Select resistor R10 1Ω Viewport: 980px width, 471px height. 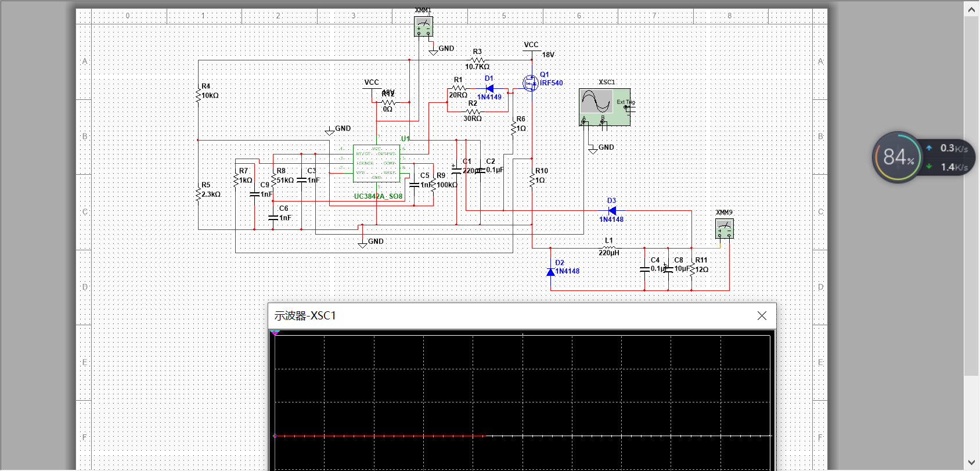(532, 179)
